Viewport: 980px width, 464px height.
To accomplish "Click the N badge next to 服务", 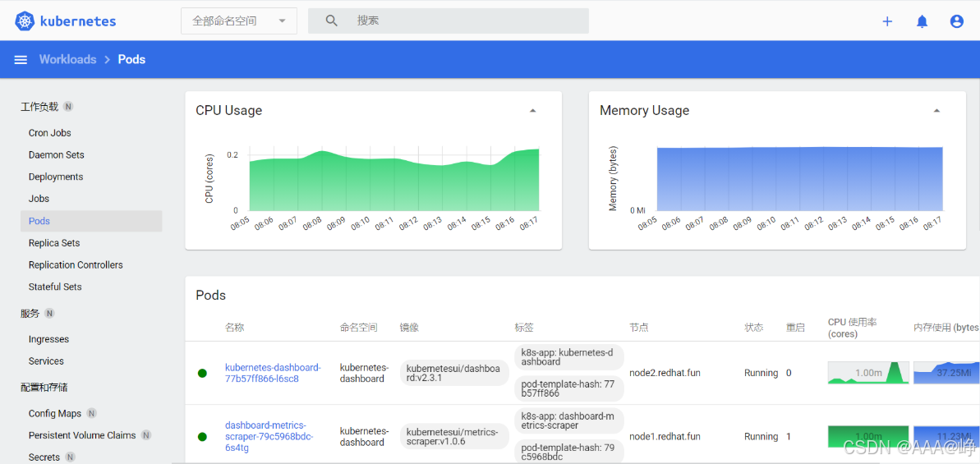I will [49, 313].
